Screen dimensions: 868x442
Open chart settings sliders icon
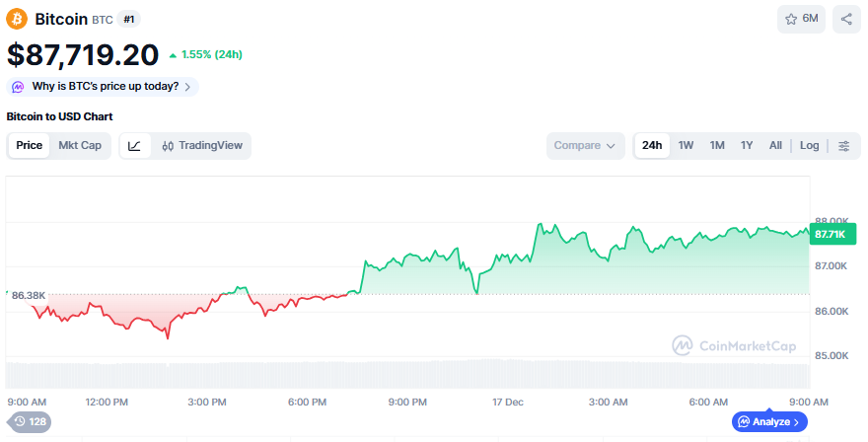pos(844,146)
